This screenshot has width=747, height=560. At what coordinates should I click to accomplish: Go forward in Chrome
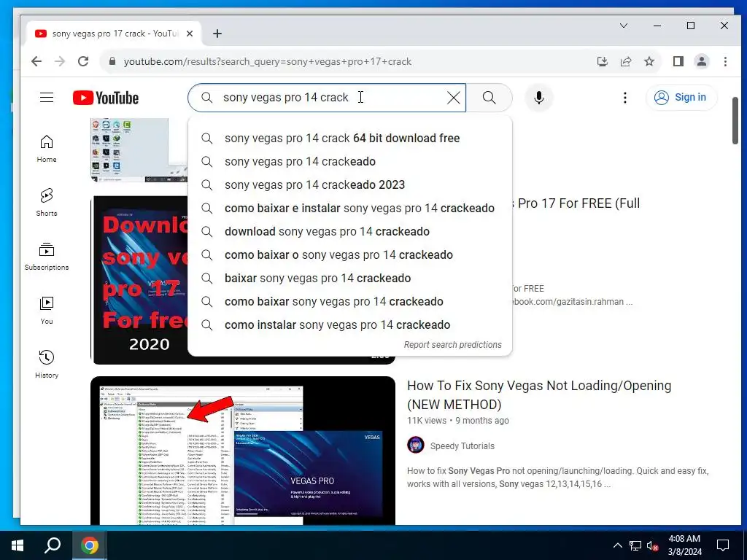[60, 61]
